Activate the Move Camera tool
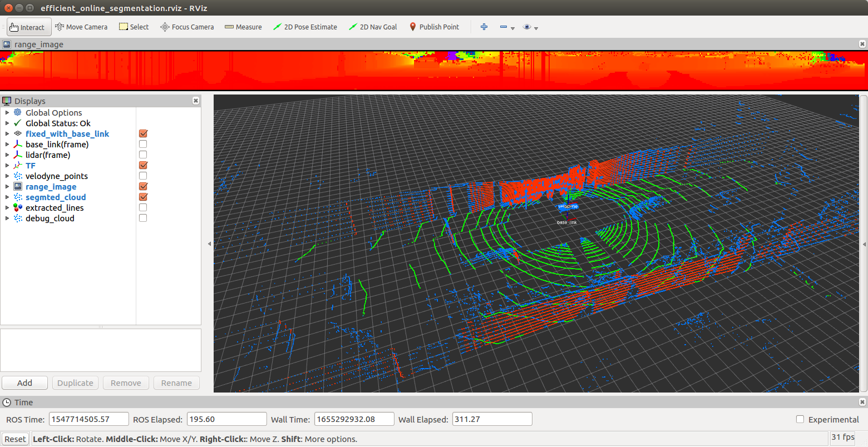The width and height of the screenshot is (868, 447). tap(81, 27)
